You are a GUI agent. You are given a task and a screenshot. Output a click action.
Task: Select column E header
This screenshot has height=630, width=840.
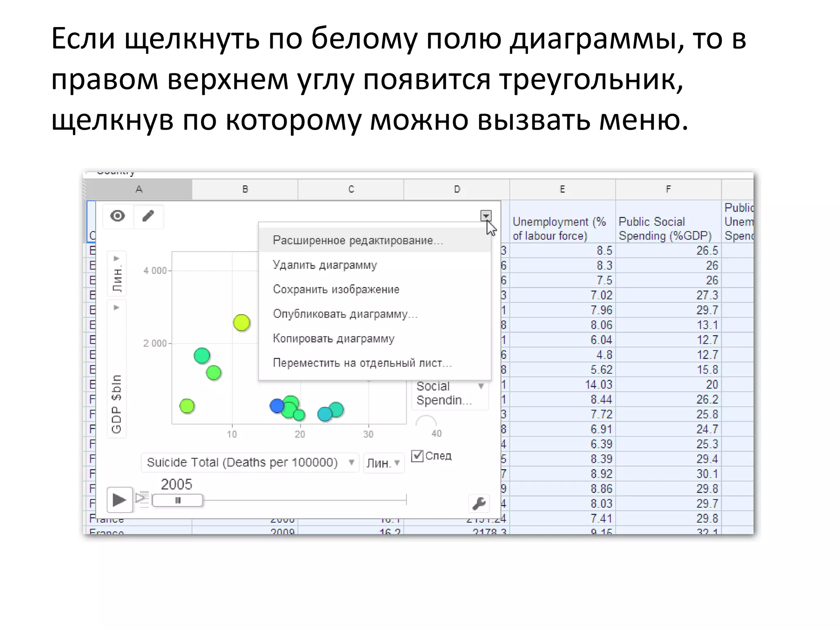tap(562, 189)
